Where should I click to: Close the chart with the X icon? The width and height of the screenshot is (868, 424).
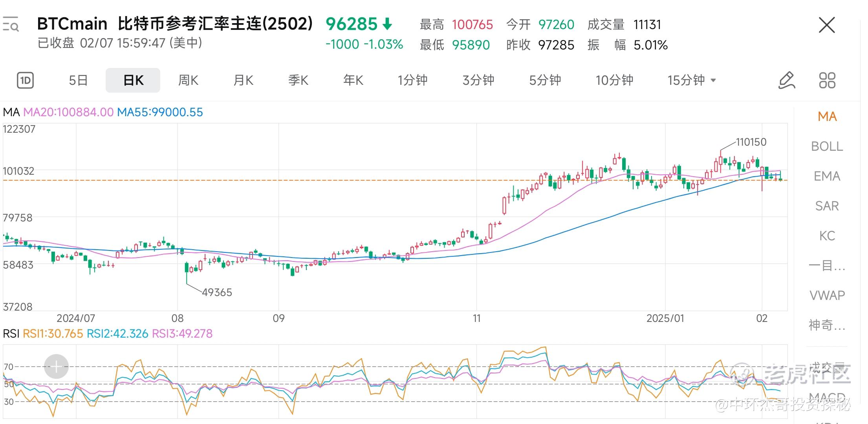tap(827, 26)
